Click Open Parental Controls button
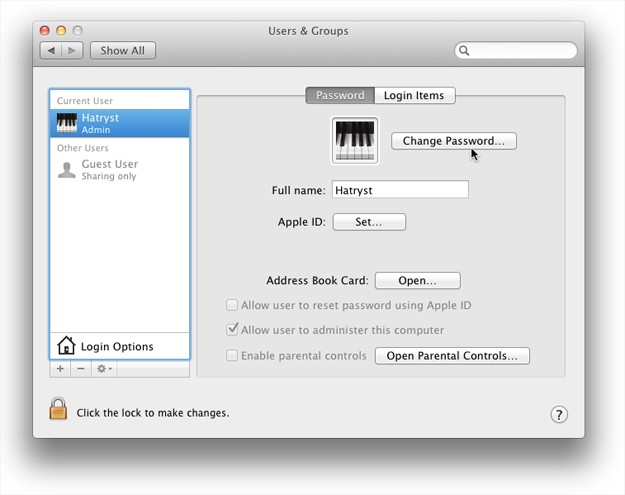Viewport: 625px width, 495px height. (452, 356)
